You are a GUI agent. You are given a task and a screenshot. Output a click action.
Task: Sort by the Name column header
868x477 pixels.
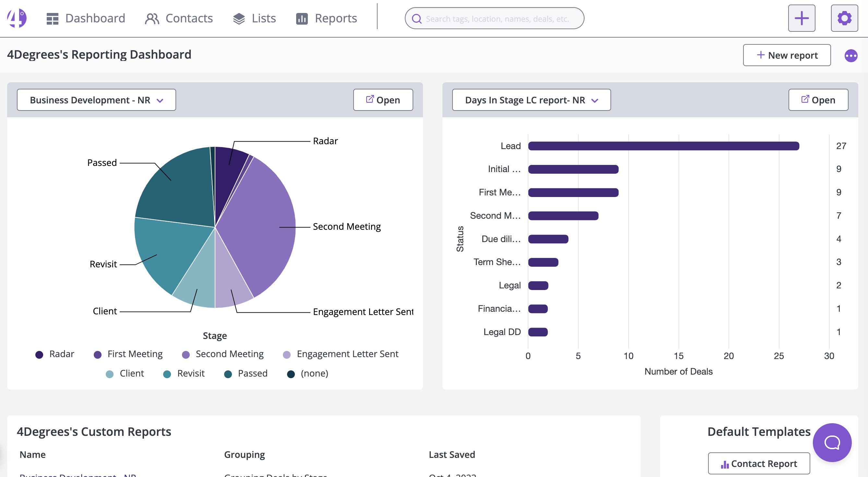pos(33,454)
